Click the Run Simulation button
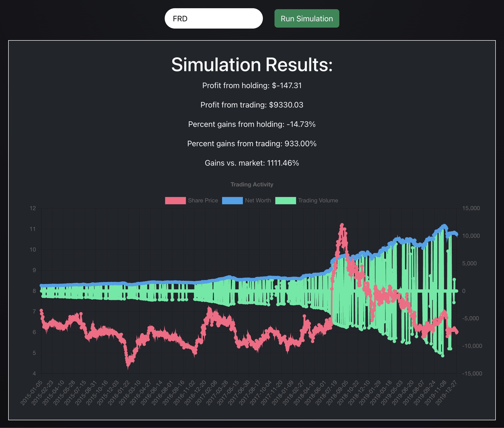 pyautogui.click(x=306, y=18)
